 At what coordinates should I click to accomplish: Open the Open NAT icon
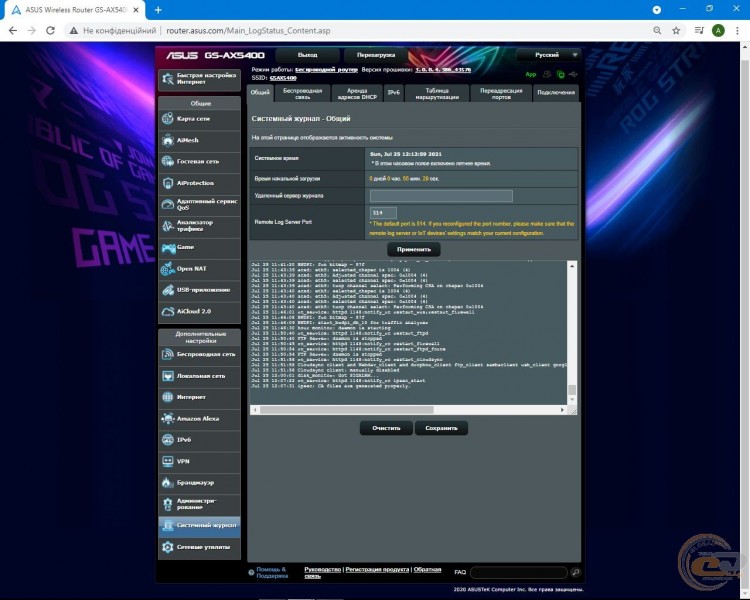(167, 268)
